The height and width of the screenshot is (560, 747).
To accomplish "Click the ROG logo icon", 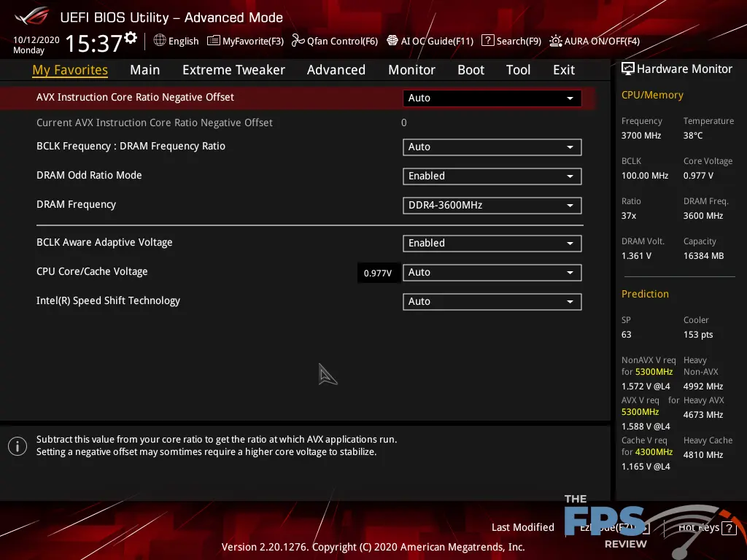I will pyautogui.click(x=32, y=16).
